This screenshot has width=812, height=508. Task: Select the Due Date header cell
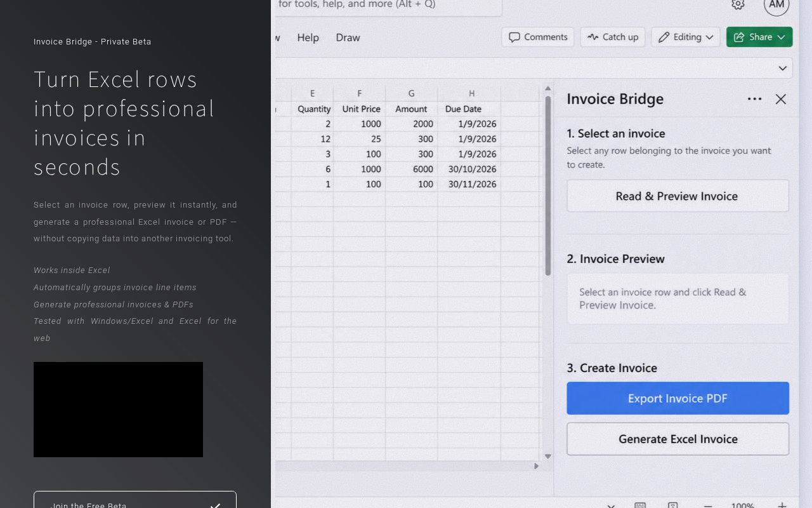469,109
